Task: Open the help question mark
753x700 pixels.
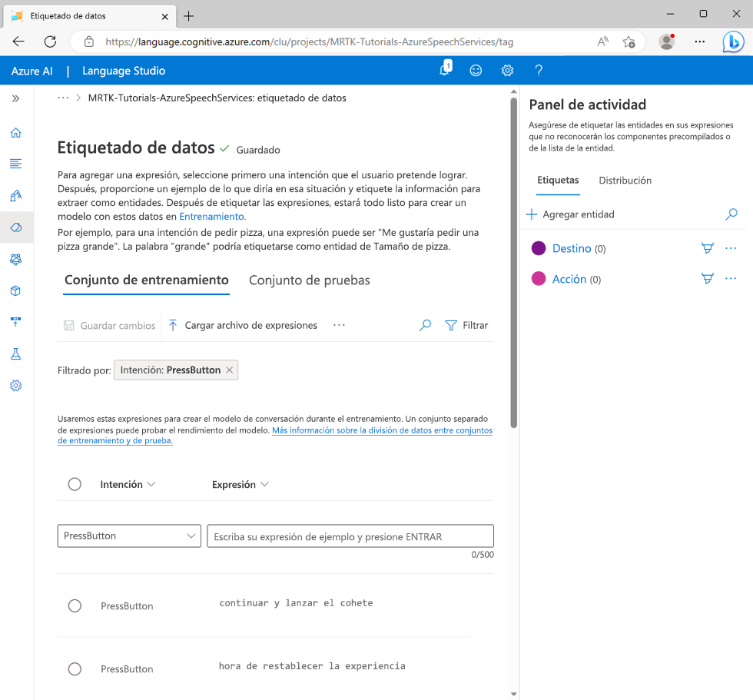Action: pyautogui.click(x=539, y=71)
